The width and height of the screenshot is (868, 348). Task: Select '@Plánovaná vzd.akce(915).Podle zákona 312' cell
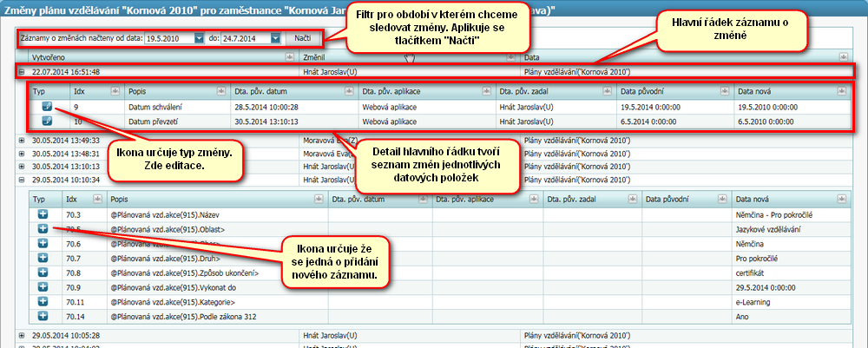click(217, 317)
